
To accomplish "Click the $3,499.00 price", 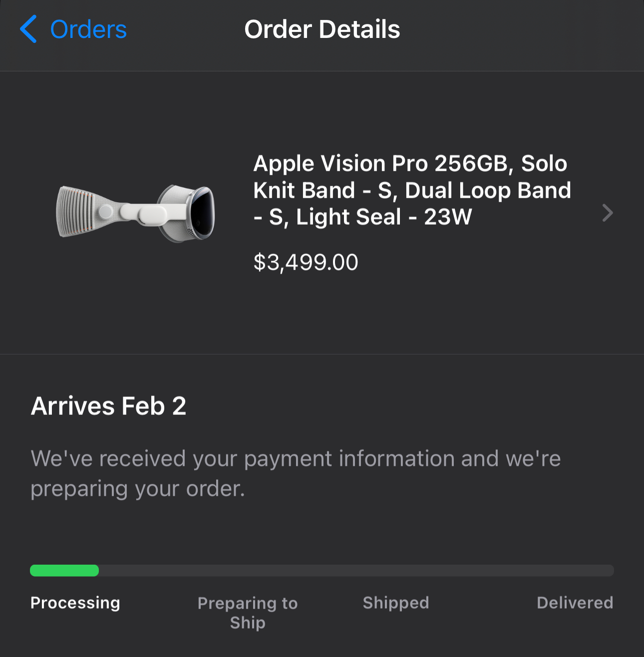I will pos(306,263).
